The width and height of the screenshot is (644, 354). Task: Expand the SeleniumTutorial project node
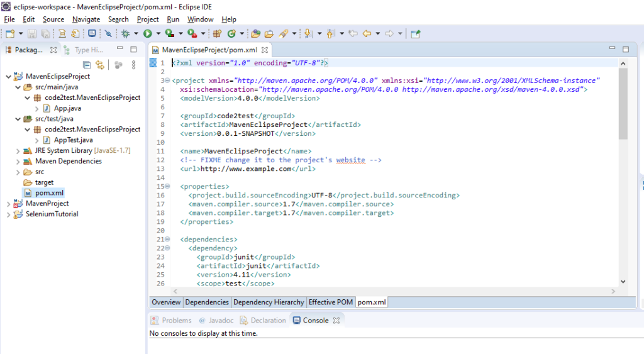[x=8, y=214]
